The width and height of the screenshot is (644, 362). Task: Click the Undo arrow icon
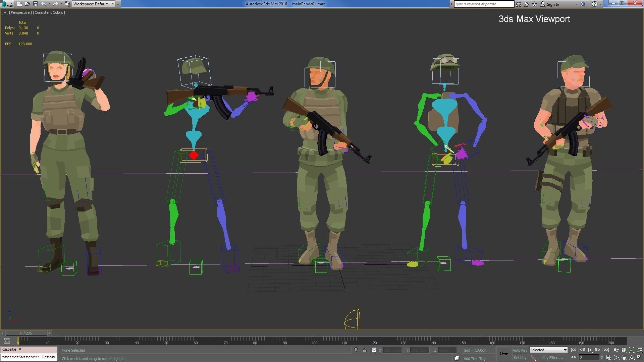pyautogui.click(x=44, y=4)
